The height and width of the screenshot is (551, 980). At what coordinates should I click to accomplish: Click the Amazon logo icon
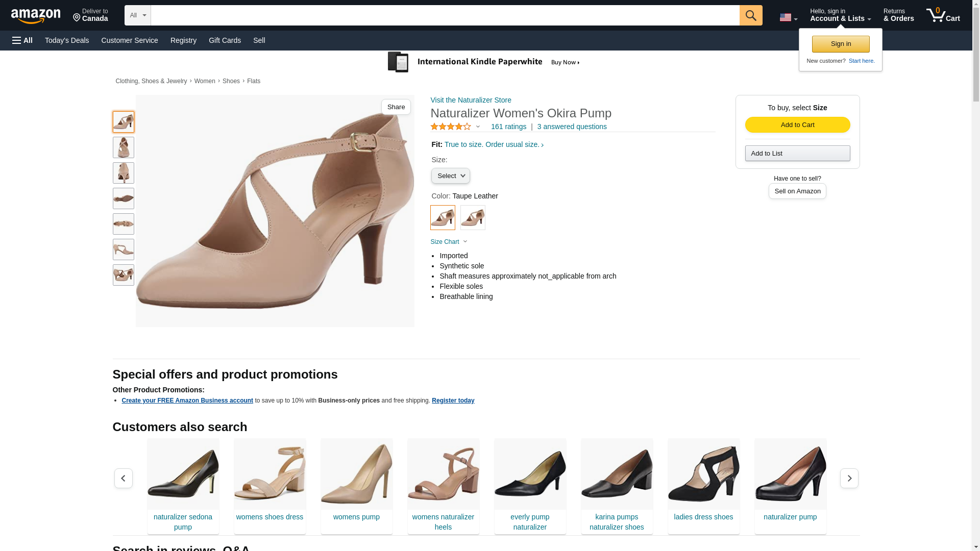36,16
